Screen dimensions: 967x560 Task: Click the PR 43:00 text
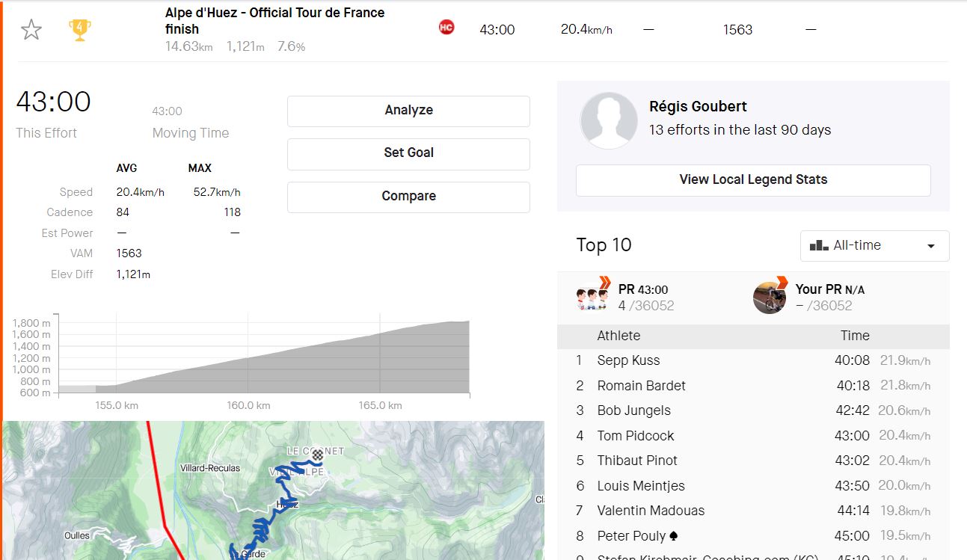(x=643, y=290)
